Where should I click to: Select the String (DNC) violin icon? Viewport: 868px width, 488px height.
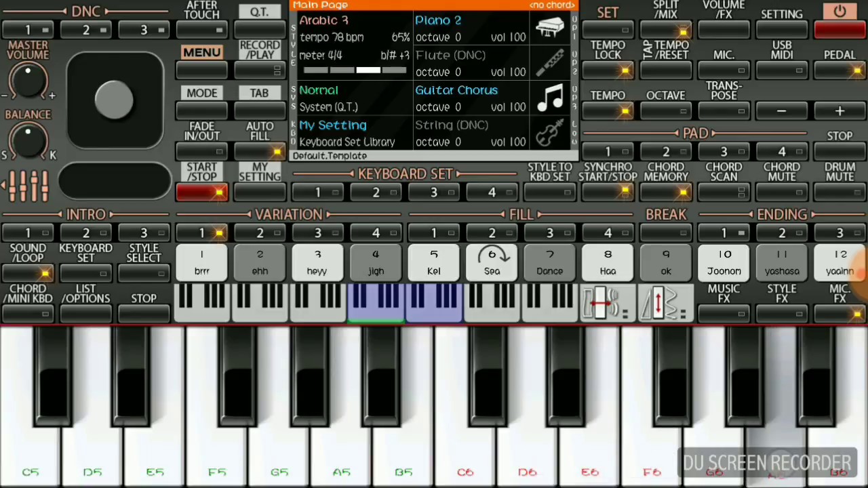click(x=550, y=133)
